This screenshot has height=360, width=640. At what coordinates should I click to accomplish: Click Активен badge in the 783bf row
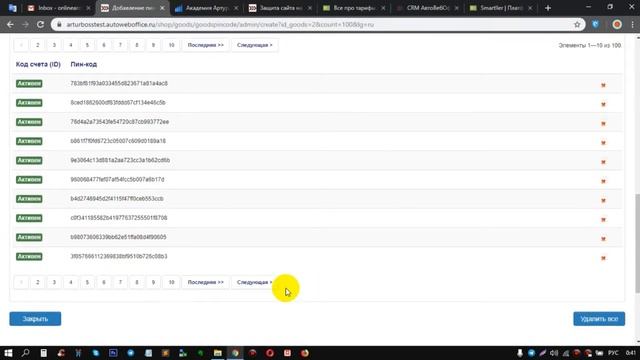[29, 83]
